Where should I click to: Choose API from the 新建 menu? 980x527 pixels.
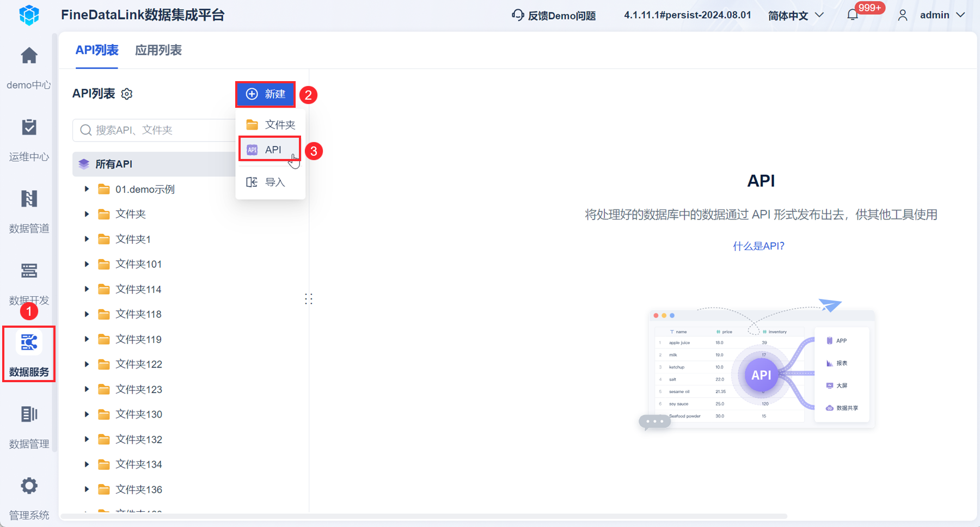[x=270, y=150]
